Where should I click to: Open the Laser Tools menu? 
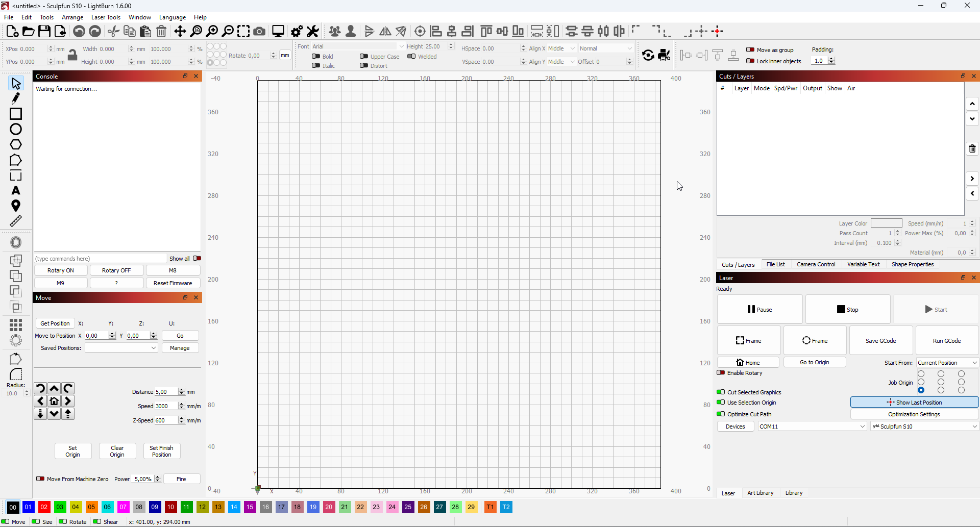pyautogui.click(x=106, y=17)
